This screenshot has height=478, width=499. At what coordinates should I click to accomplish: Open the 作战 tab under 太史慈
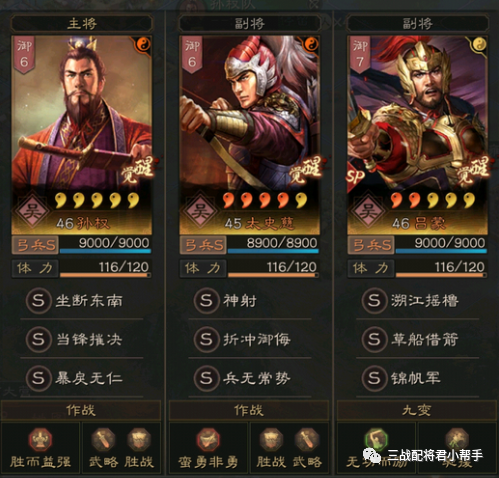coord(249,410)
